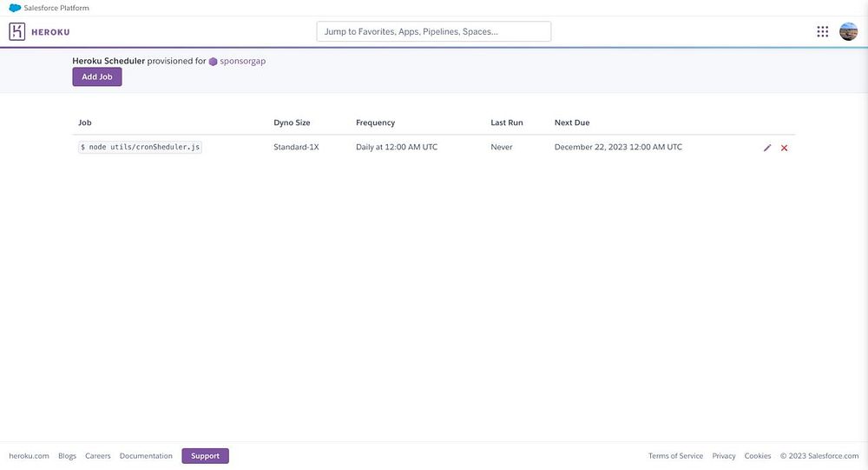Delete the job with red X icon
This screenshot has height=470, width=868.
tap(784, 148)
